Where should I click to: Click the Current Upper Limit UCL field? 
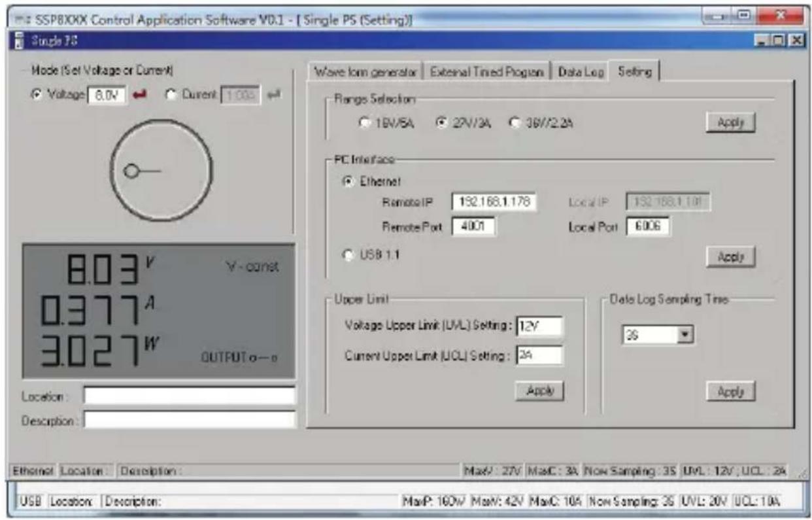pyautogui.click(x=539, y=356)
